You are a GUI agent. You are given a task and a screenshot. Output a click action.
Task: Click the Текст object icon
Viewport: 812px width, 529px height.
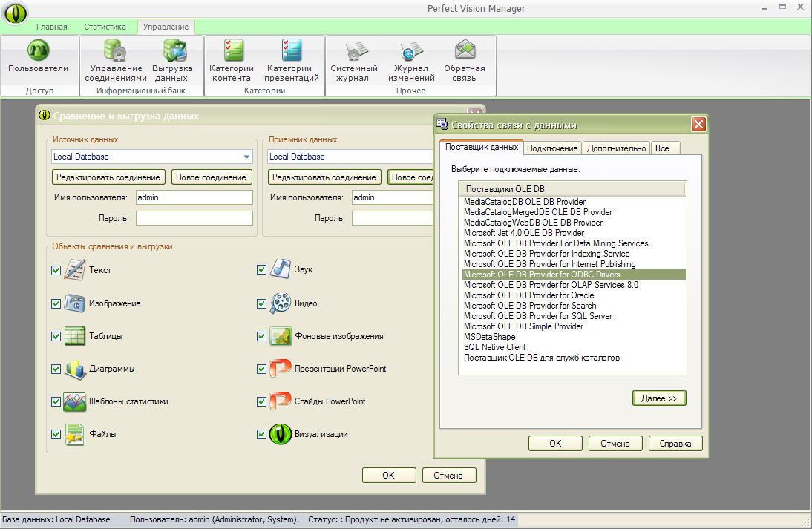pyautogui.click(x=74, y=269)
